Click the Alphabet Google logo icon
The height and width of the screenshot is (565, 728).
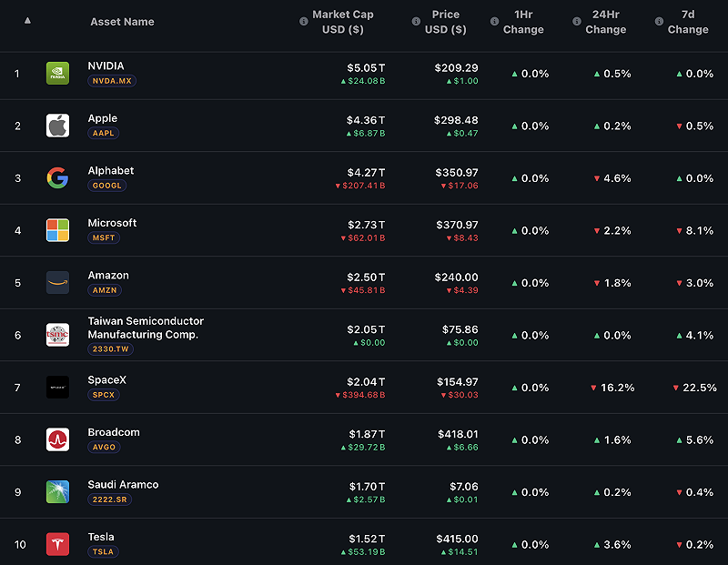pyautogui.click(x=57, y=178)
